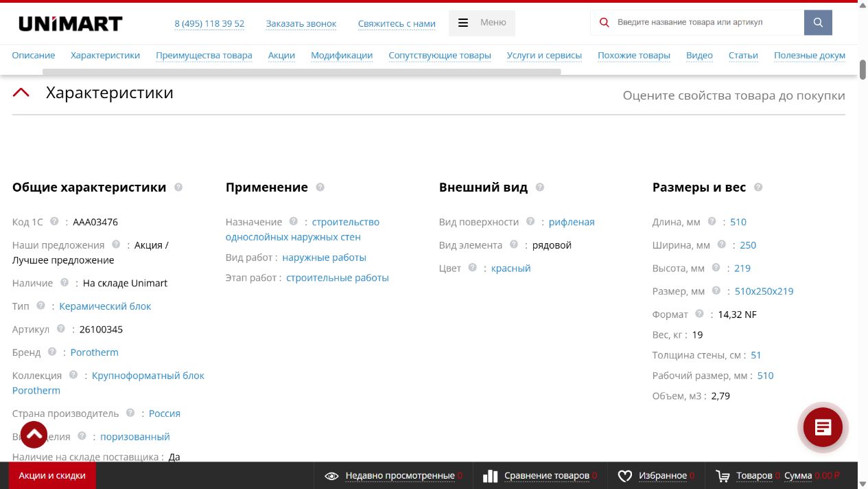Click Недавно просмотренные text in bottom bar
This screenshot has width=868, height=489.
(x=400, y=475)
